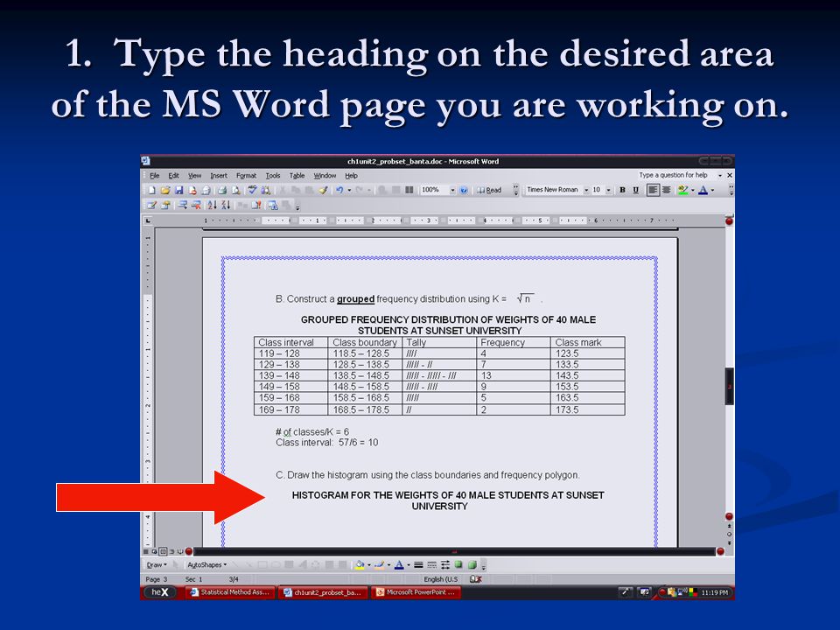The width and height of the screenshot is (840, 630).
Task: Open the Highlight color dropdown arrow
Action: pos(692,190)
